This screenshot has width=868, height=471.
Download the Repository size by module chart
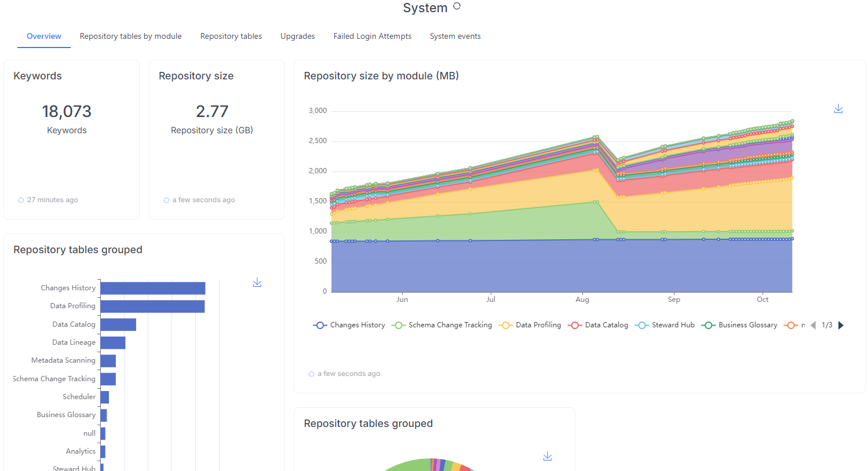838,109
